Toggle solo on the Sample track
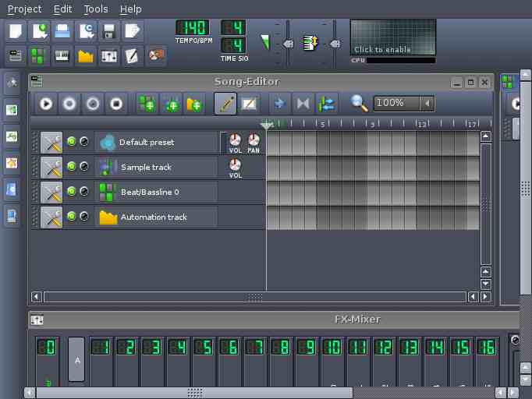 click(84, 167)
